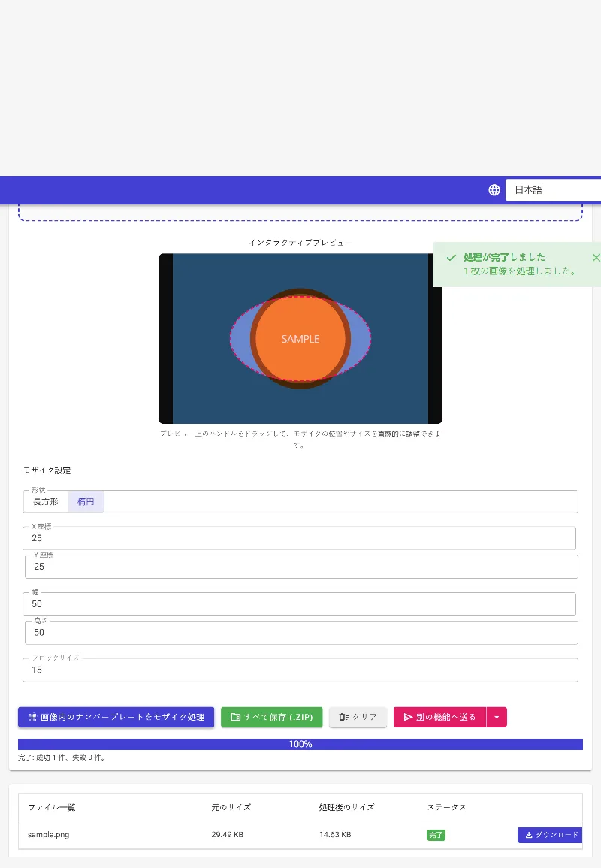The image size is (601, 868).
Task: Open the 日本語 language dropdown
Action: tap(553, 190)
